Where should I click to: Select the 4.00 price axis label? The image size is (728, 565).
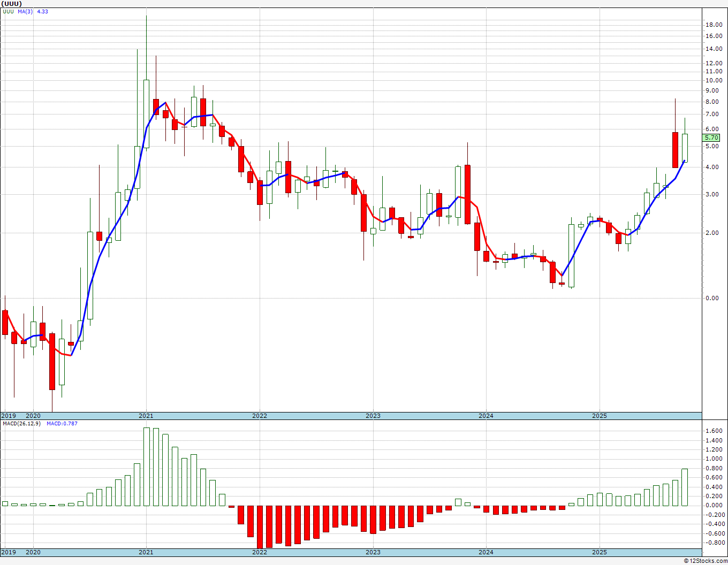pos(713,167)
